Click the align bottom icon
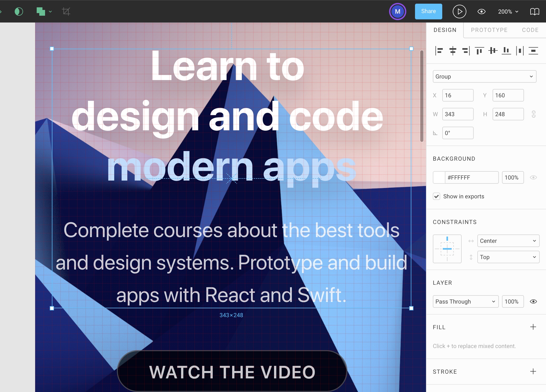Screen dimensions: 546x392 [506, 51]
